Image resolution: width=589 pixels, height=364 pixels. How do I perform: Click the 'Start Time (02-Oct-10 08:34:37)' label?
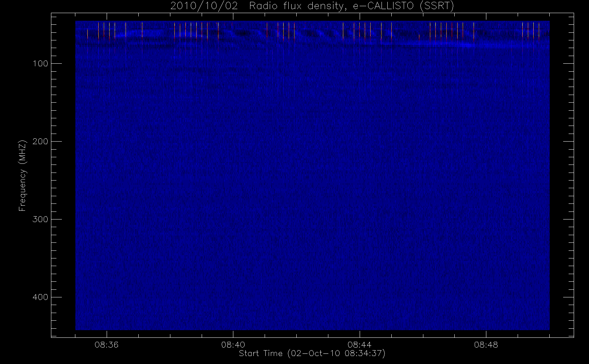[312, 353]
